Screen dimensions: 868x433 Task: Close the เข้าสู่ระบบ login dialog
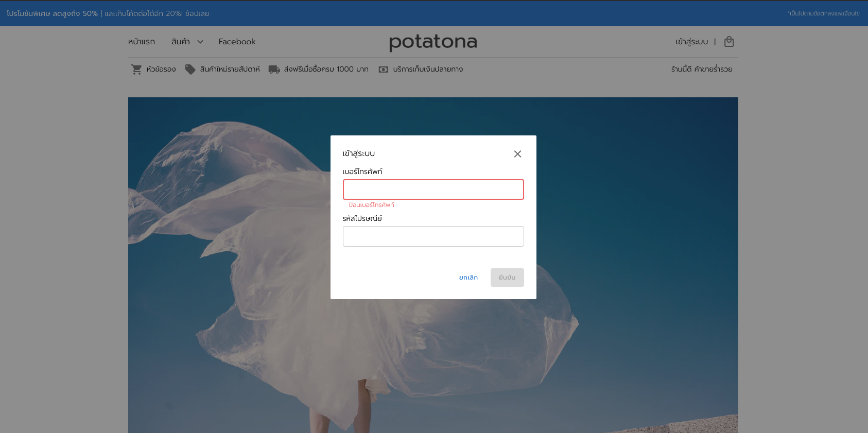tap(517, 154)
